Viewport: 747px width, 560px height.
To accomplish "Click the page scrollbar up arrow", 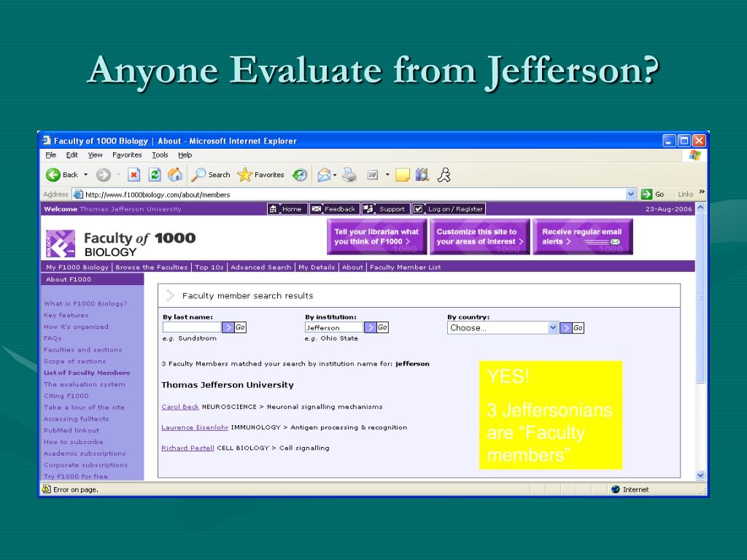I will 700,208.
